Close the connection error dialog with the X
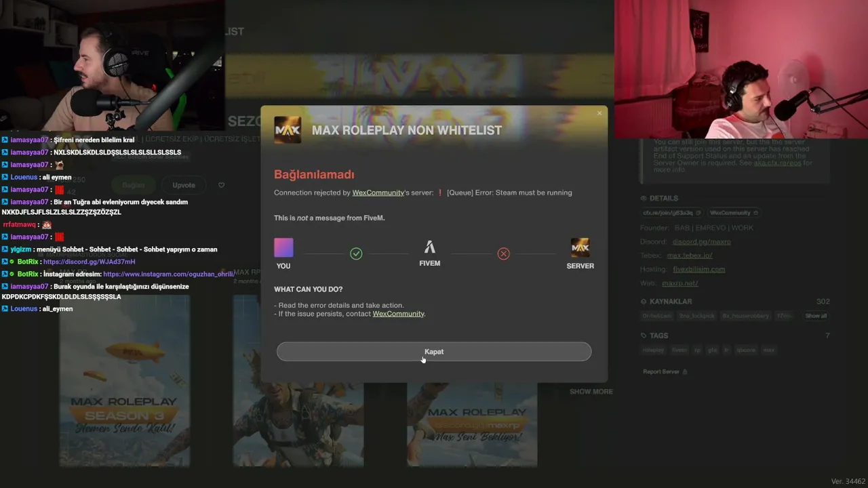Viewport: 868px width, 488px height. coord(599,113)
